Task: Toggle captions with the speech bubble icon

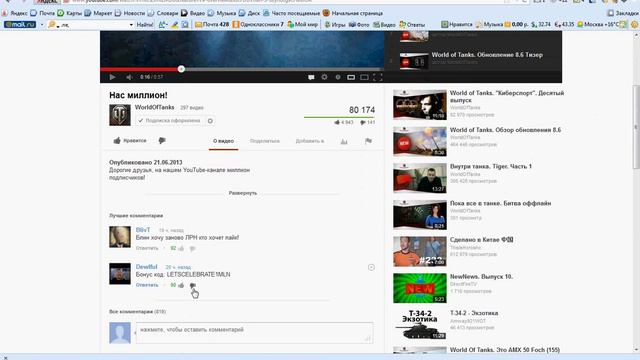Action: point(311,77)
